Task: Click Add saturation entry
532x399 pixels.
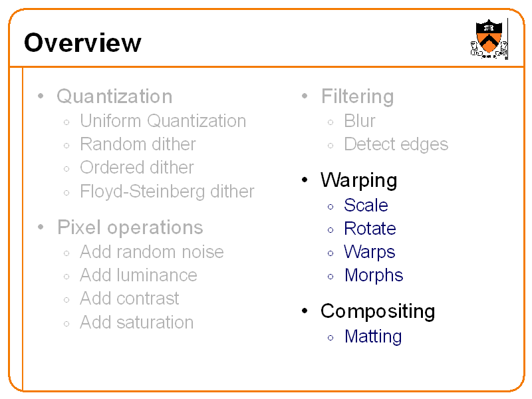Action: (137, 323)
